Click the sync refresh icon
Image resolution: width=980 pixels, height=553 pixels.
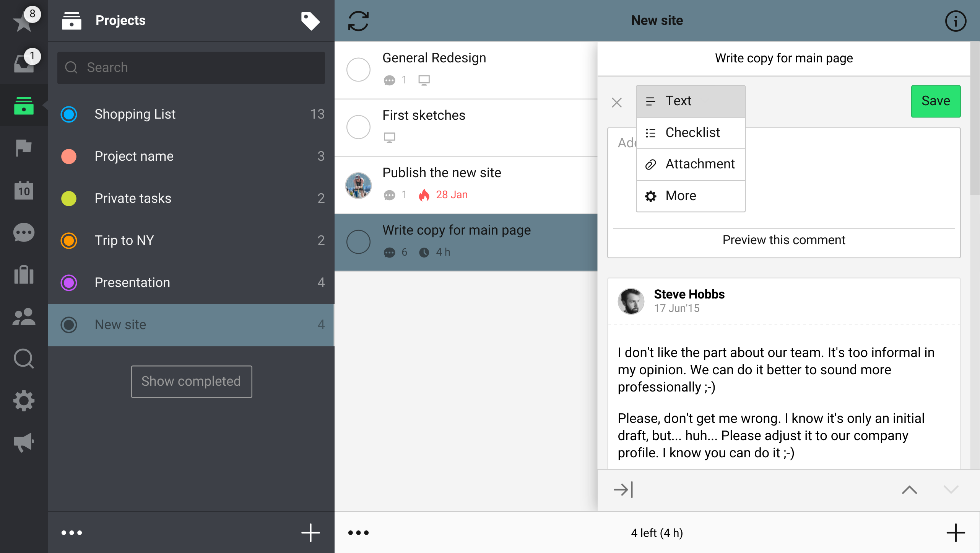358,21
